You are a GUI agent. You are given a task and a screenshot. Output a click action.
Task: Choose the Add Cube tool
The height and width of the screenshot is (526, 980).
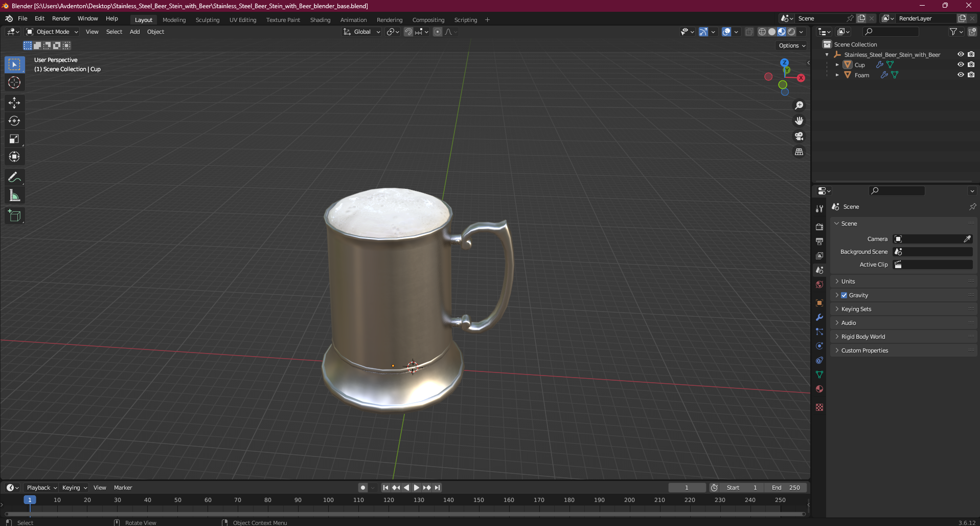click(14, 216)
